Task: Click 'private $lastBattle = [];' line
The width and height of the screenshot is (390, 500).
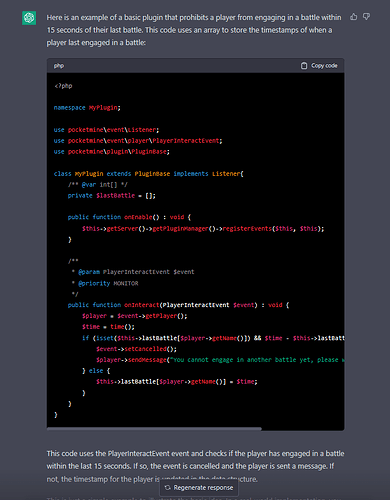Action: click(112, 196)
